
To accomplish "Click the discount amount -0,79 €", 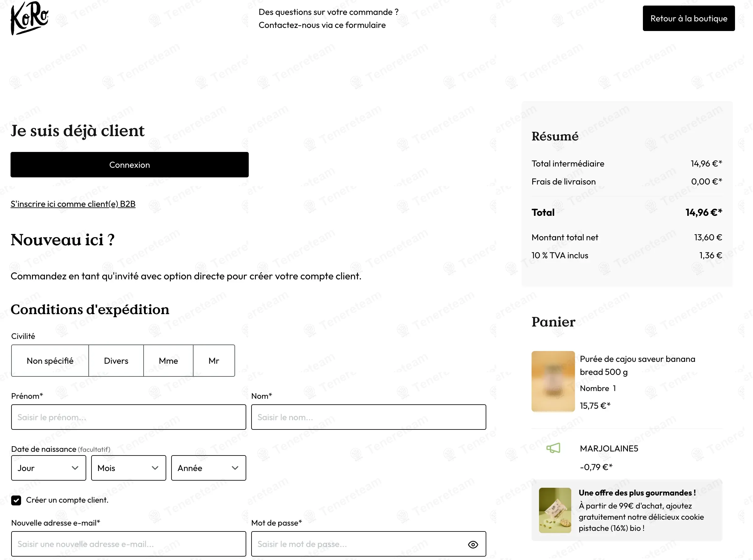I will coord(596,467).
